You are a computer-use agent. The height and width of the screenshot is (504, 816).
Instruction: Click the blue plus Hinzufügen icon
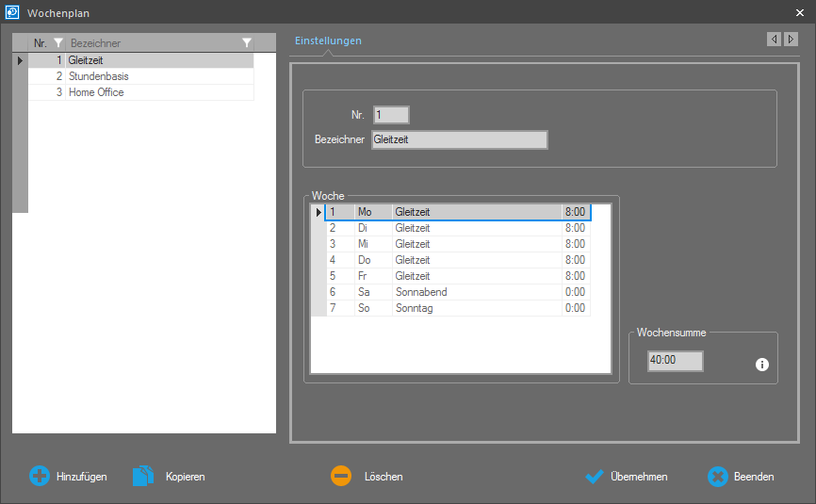click(40, 477)
